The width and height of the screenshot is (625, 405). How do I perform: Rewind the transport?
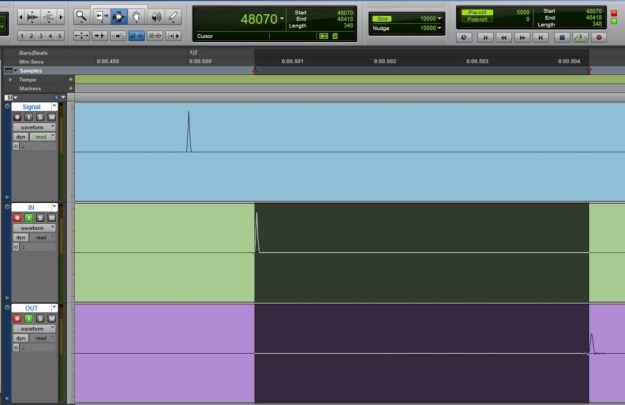pos(504,37)
